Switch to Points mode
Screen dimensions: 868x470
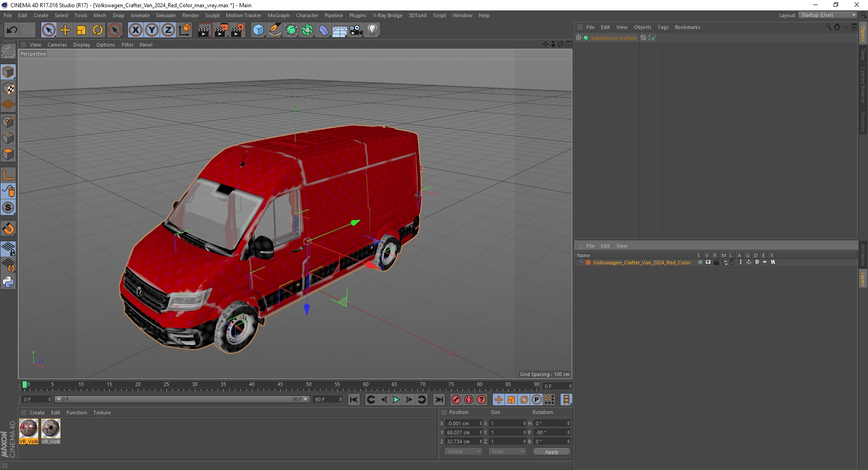[x=8, y=122]
